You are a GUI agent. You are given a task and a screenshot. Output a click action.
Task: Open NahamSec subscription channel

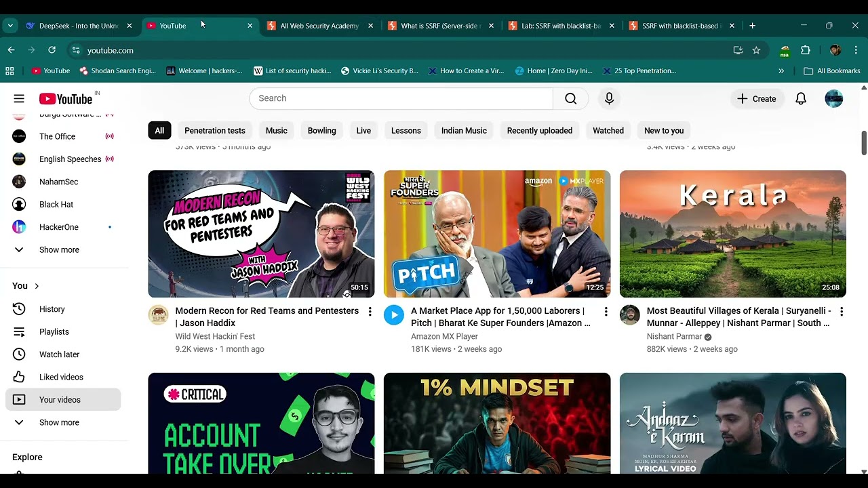pos(63,182)
